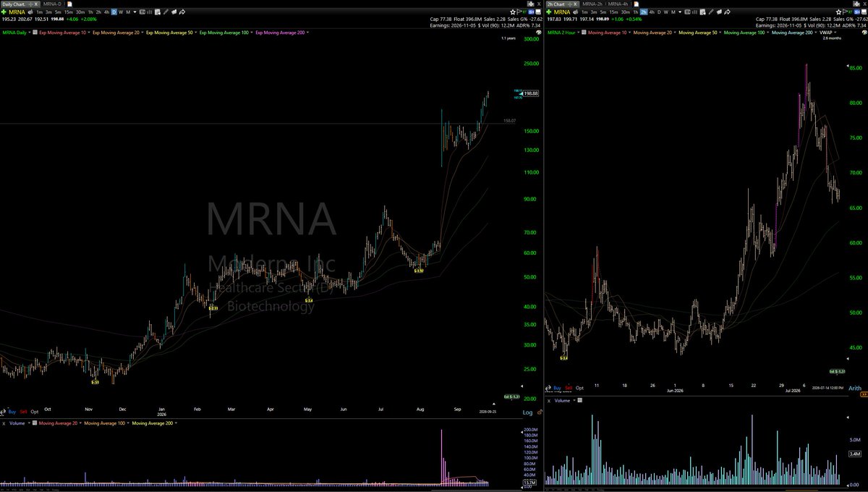
Task: Click share arrow icon in 2h chart toolbar
Action: [728, 12]
